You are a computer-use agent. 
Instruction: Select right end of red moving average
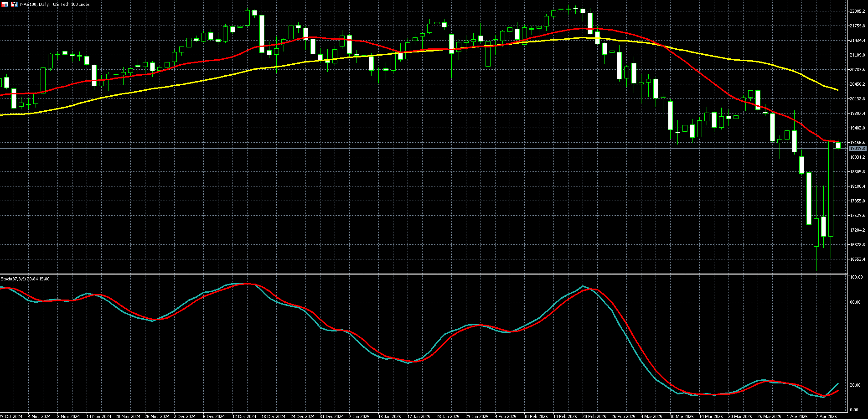(838, 142)
